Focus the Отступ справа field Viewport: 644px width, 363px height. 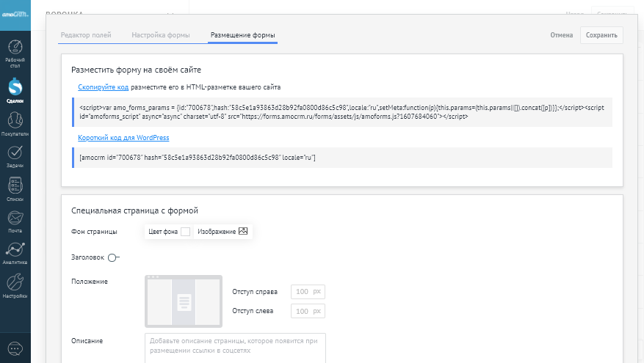pos(308,292)
